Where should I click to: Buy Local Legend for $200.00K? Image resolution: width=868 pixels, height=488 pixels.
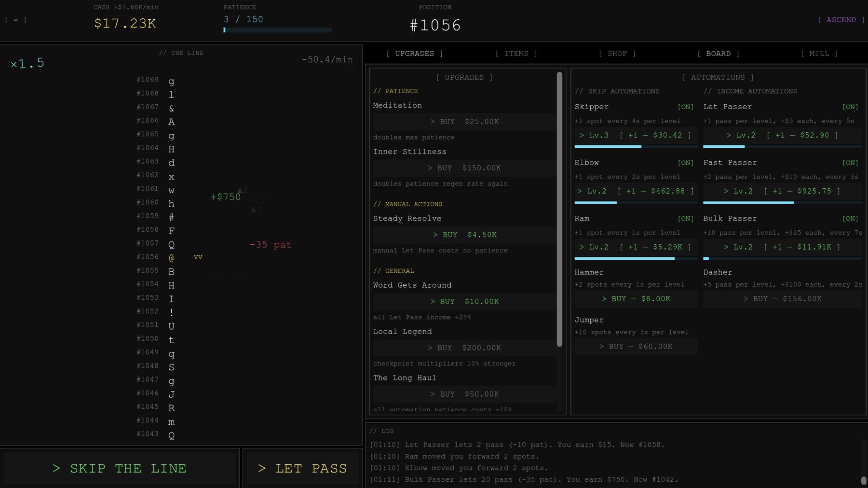click(x=464, y=348)
